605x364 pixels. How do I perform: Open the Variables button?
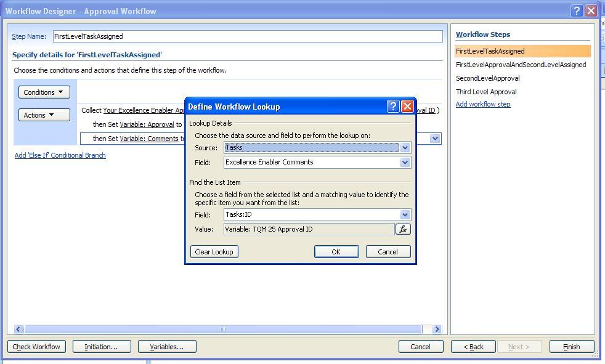click(x=167, y=347)
